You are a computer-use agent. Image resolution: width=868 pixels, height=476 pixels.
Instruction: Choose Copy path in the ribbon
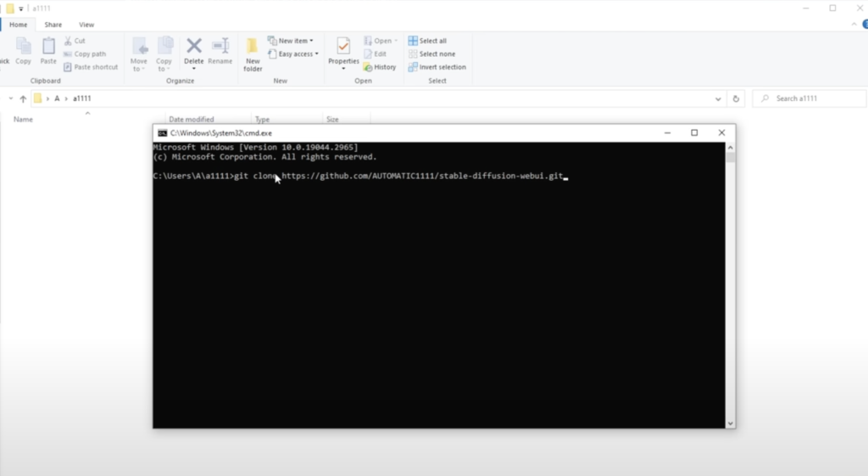[85, 53]
